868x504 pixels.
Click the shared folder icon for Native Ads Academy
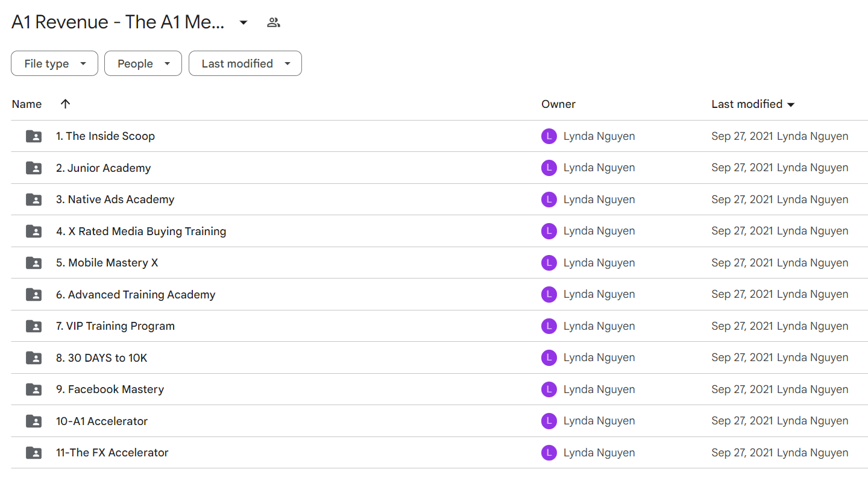coord(34,200)
